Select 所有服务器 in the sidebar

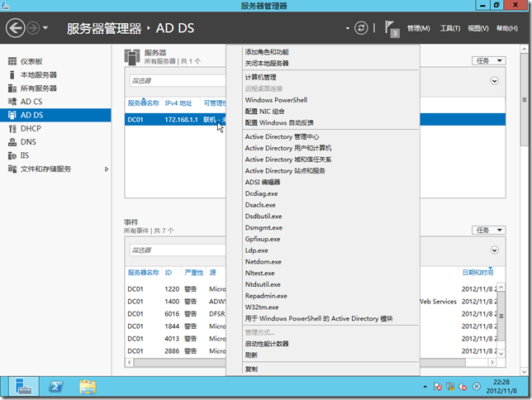click(55, 88)
